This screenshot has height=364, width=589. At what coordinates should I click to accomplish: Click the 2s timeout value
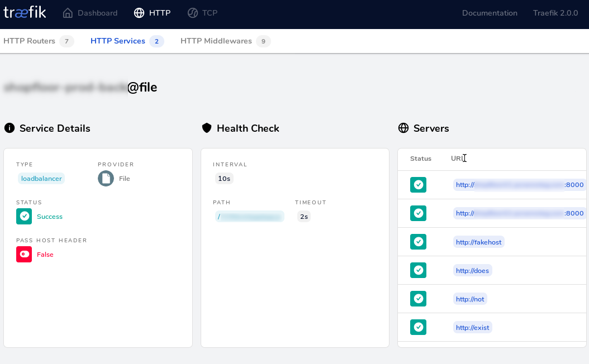click(304, 217)
